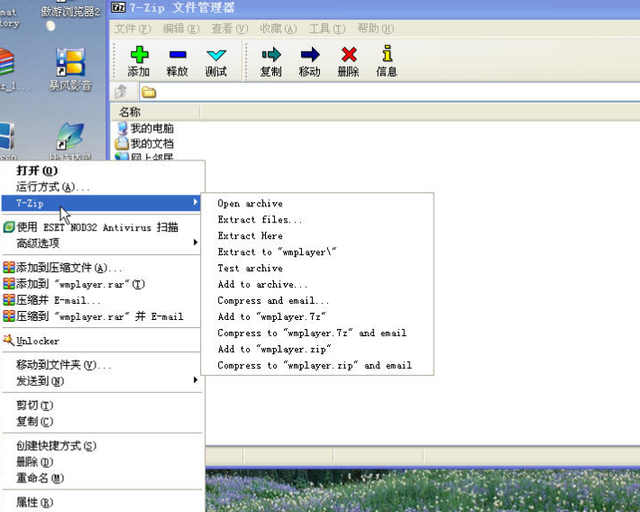Select Open archive in 7-Zip submenu

coord(317,203)
